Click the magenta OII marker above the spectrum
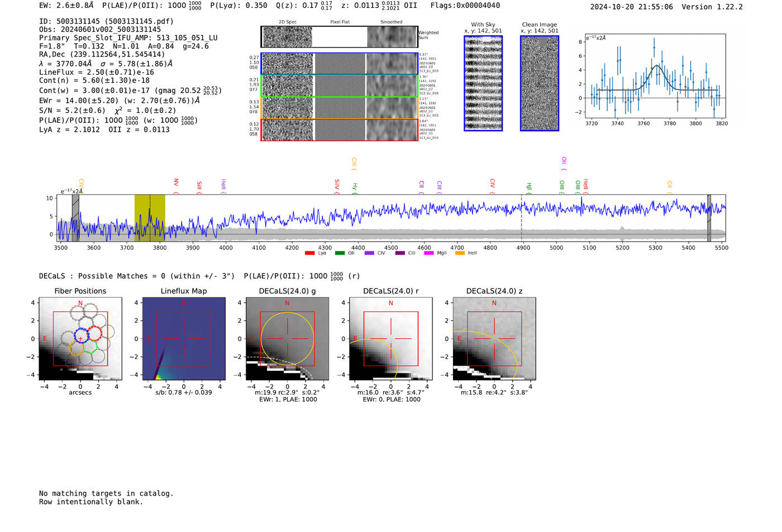782x532 pixels. pyautogui.click(x=564, y=164)
